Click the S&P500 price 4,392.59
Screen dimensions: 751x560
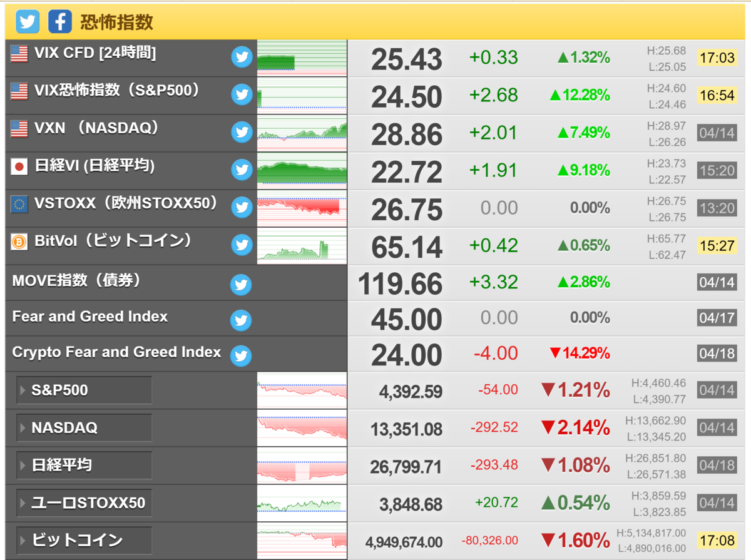[411, 392]
